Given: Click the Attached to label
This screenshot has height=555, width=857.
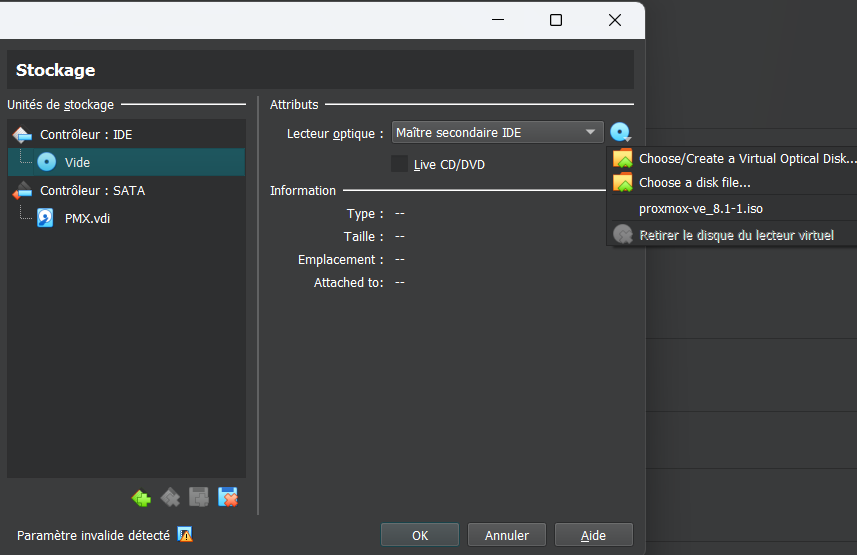Looking at the screenshot, I should click(349, 283).
